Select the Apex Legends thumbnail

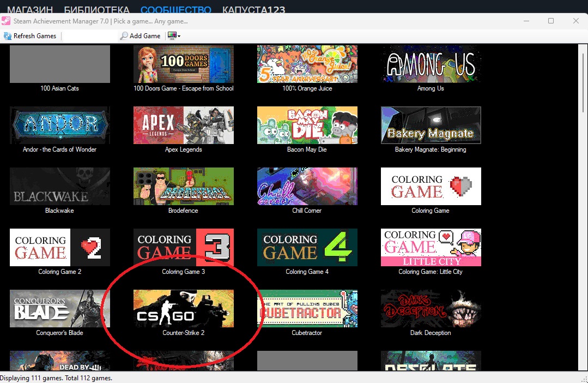184,125
